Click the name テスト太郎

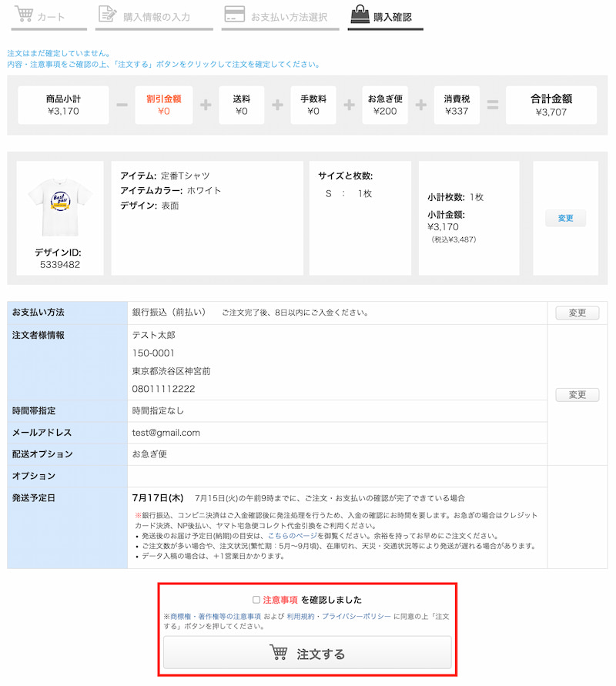153,335
